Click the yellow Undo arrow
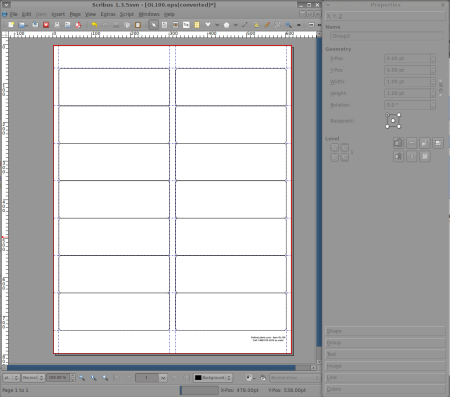This screenshot has height=397, width=450. pos(94,25)
